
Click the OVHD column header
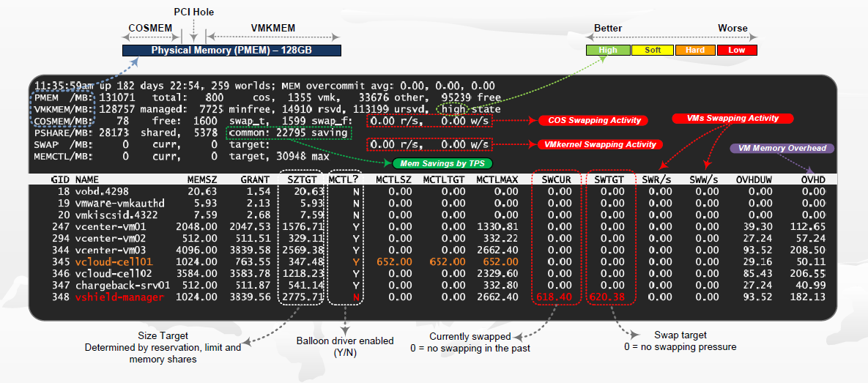point(812,179)
